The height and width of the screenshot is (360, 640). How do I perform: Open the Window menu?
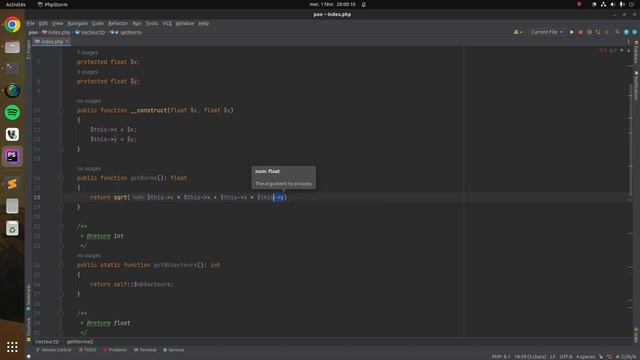(x=185, y=23)
